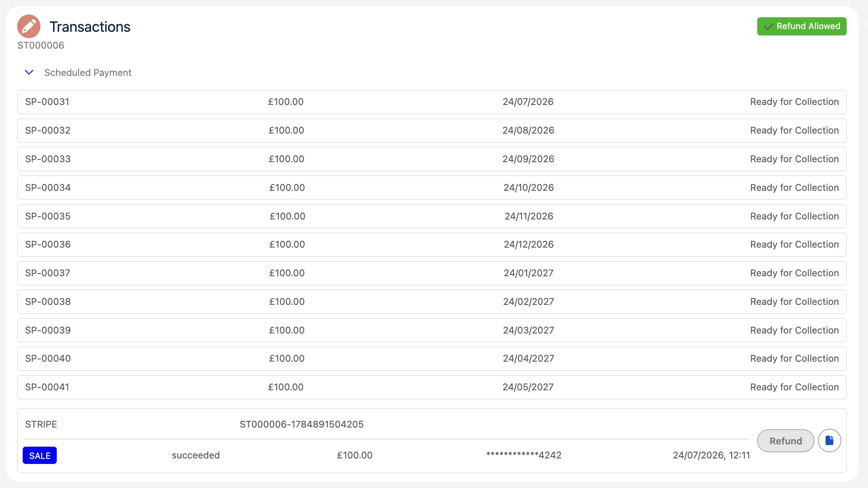Click Ready for Collection status of SP-00036
Viewport: 868px width, 488px height.
[794, 244]
